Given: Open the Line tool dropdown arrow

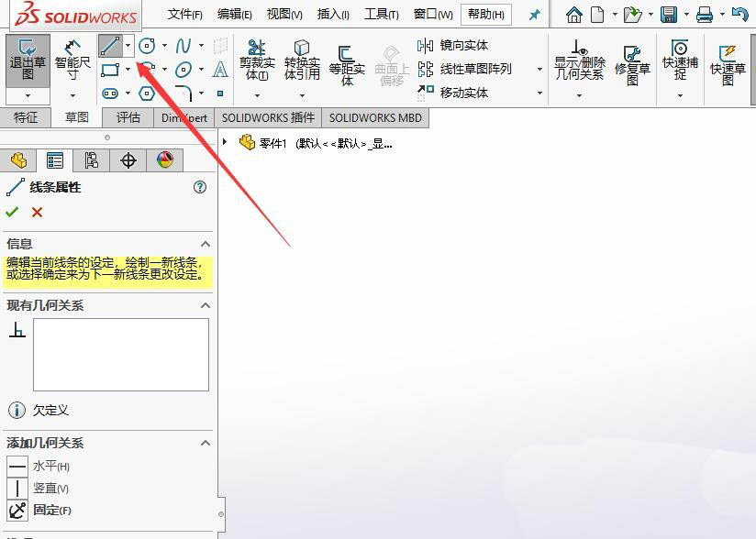Looking at the screenshot, I should (x=128, y=46).
